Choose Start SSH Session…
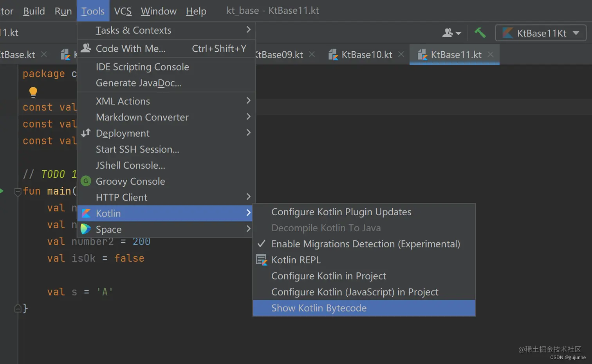The height and width of the screenshot is (364, 592). click(x=166, y=149)
